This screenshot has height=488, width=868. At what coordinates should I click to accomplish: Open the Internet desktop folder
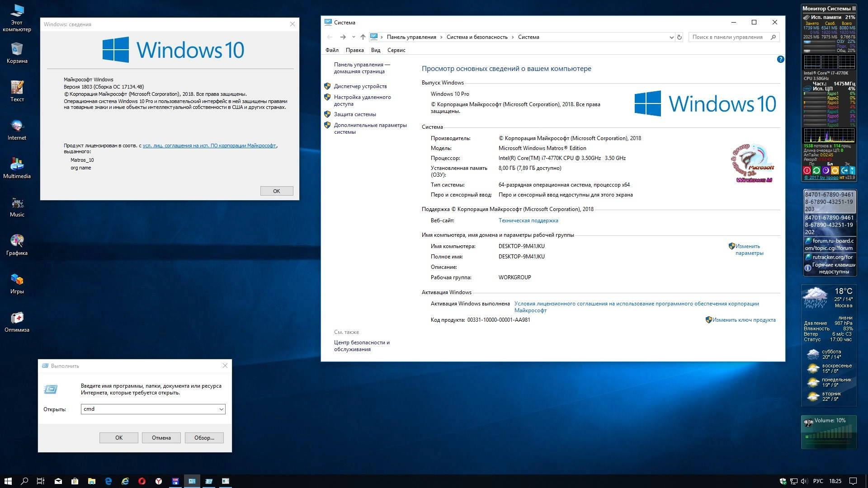tap(17, 130)
